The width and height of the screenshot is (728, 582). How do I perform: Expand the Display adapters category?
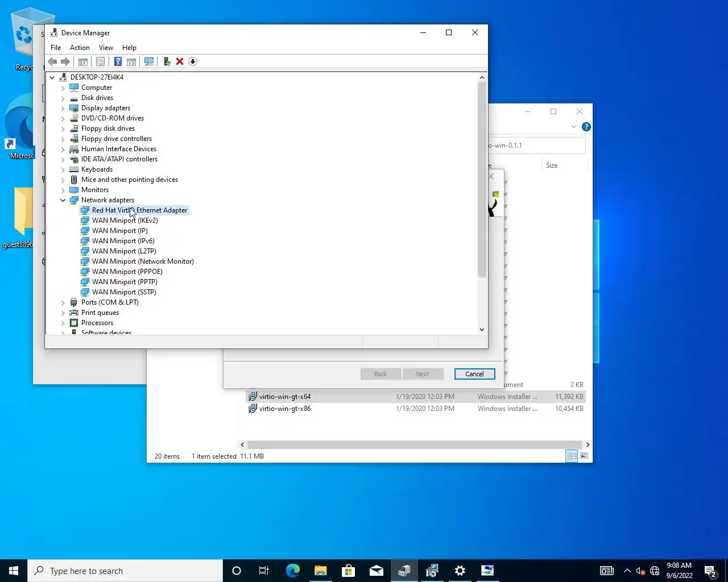63,108
